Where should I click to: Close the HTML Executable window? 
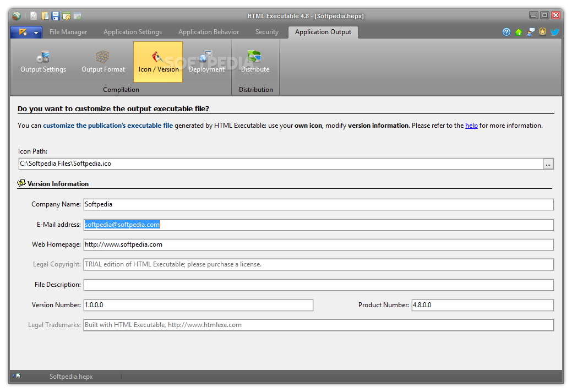tap(555, 15)
